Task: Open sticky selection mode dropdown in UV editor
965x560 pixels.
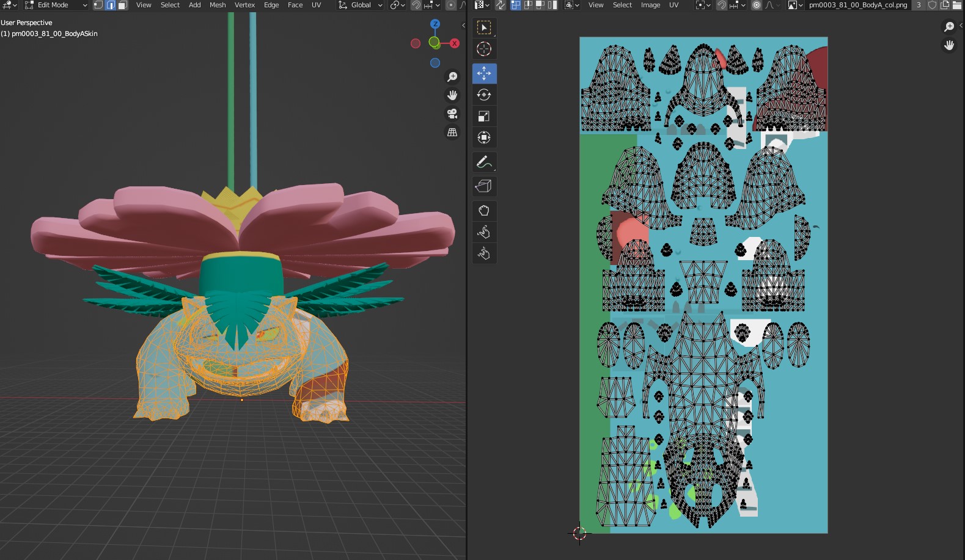Action: 572,5
